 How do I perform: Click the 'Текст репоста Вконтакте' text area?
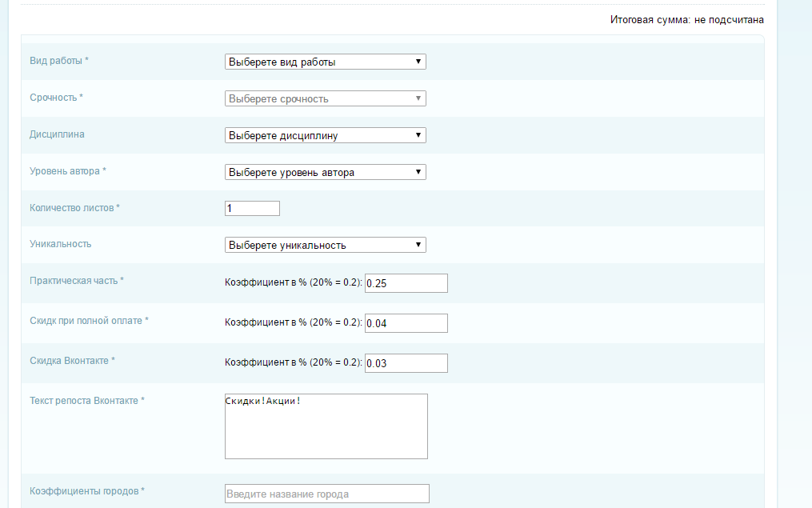tap(326, 426)
